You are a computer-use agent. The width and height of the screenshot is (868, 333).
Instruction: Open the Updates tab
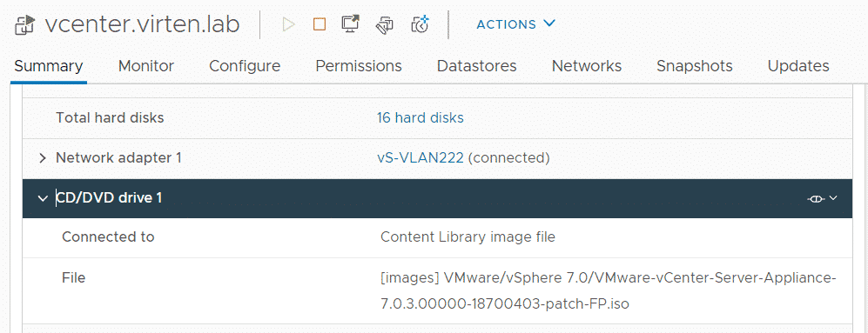pos(798,66)
